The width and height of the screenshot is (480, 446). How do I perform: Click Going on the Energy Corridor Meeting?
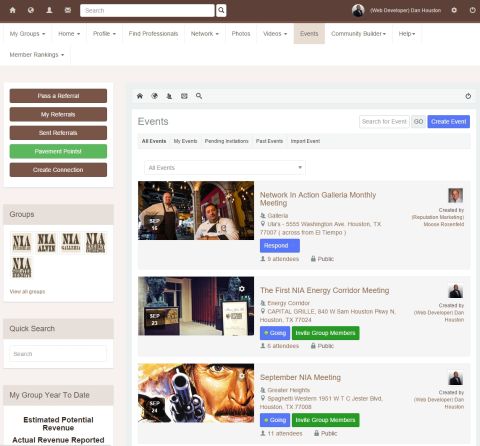coord(275,333)
